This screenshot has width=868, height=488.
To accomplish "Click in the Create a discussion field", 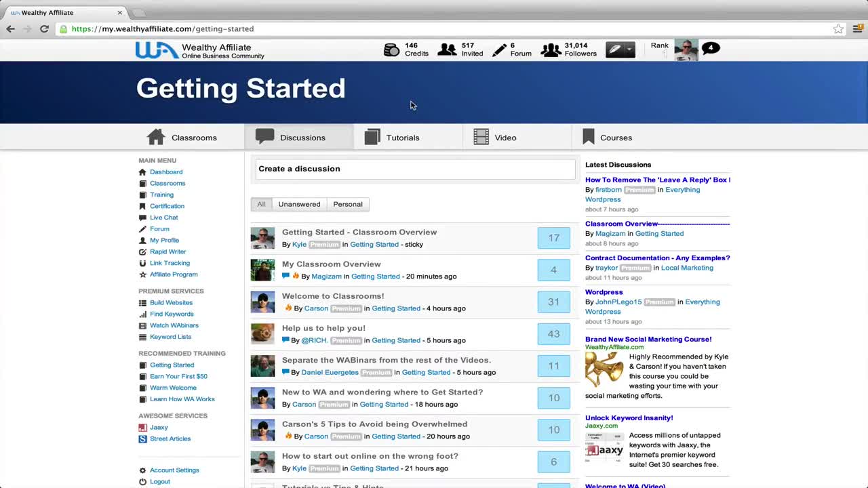I will point(415,169).
